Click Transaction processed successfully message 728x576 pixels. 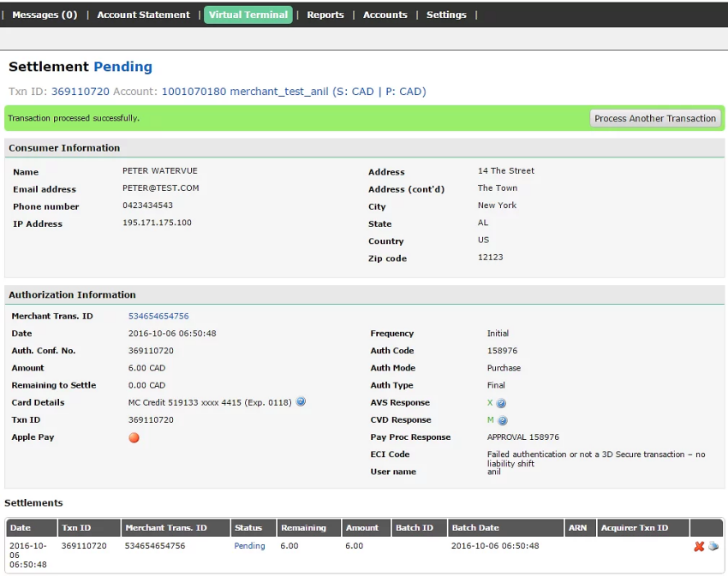[74, 118]
